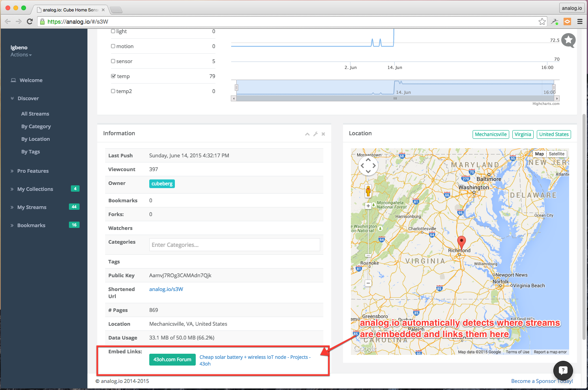The image size is (588, 390).
Task: Focus the Enter Categories input field
Action: pos(235,245)
